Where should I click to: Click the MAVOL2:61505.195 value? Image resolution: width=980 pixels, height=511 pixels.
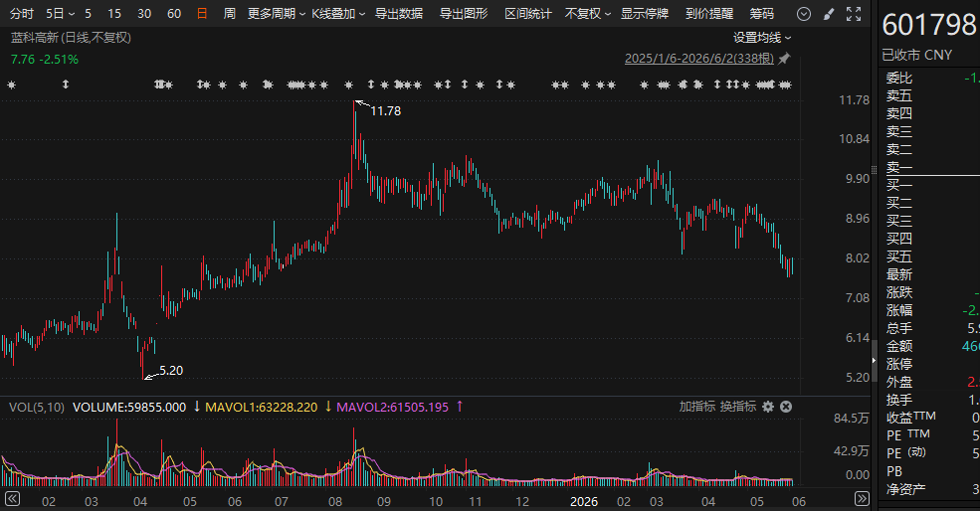(393, 408)
